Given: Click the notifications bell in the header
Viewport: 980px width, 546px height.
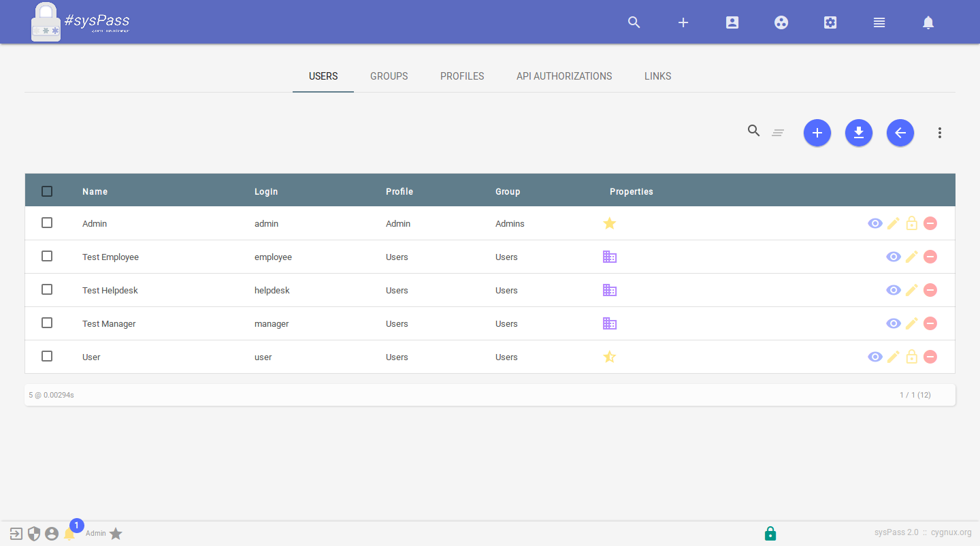Looking at the screenshot, I should [928, 22].
